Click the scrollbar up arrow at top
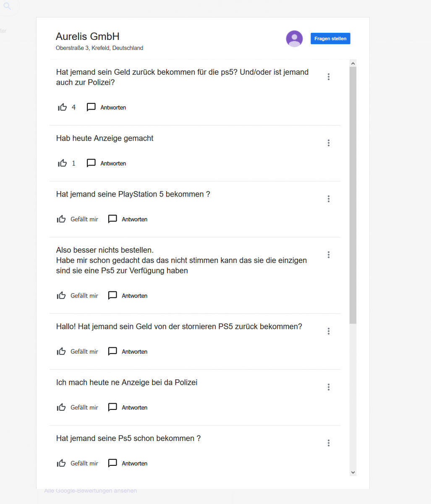The image size is (431, 504). coord(353,63)
